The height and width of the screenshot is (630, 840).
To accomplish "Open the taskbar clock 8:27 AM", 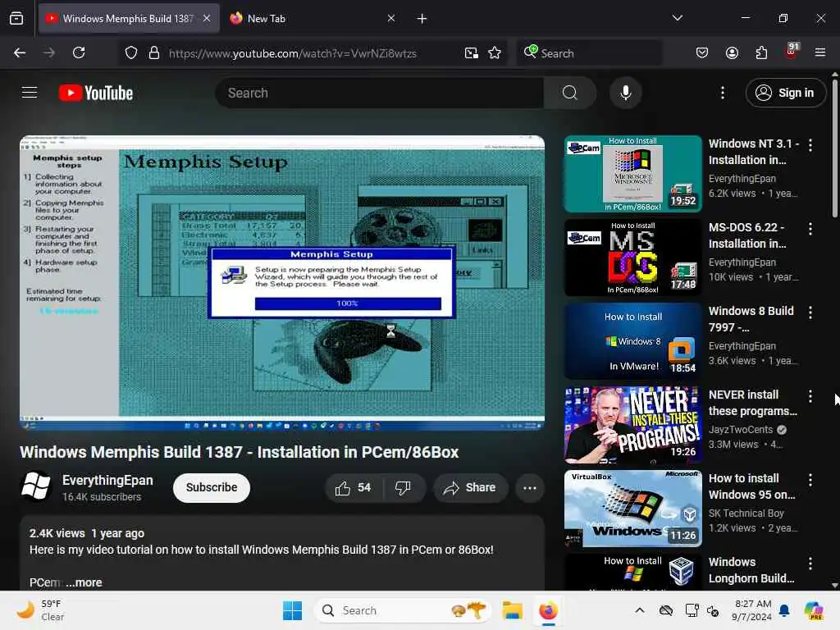I will (752, 610).
